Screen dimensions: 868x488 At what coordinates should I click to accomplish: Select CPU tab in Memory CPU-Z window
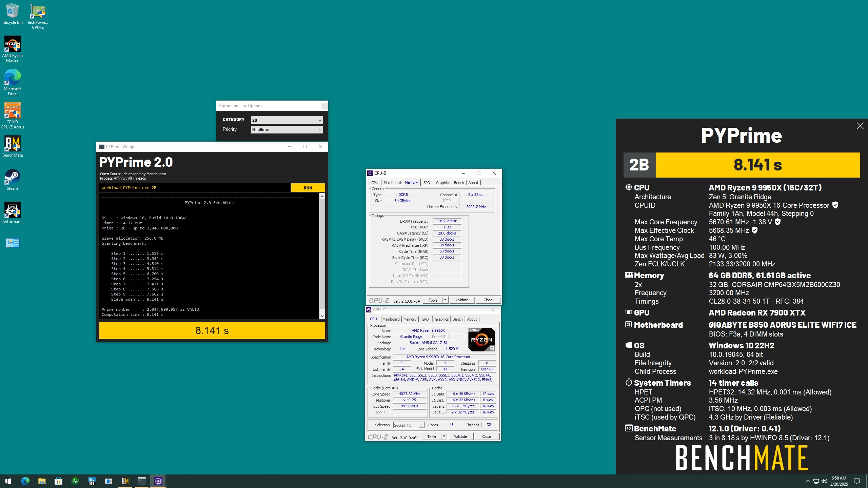[x=375, y=183]
